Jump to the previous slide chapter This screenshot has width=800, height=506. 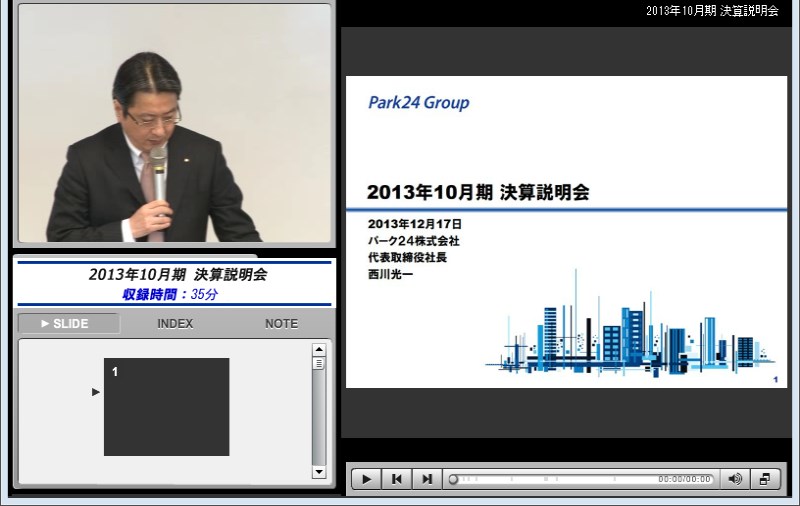(x=396, y=479)
